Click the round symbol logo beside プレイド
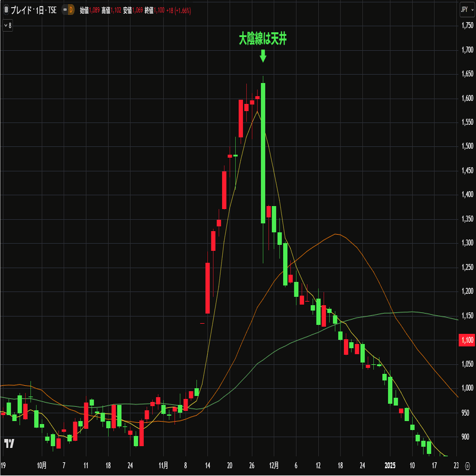This screenshot has height=476, width=476. pos(6,10)
